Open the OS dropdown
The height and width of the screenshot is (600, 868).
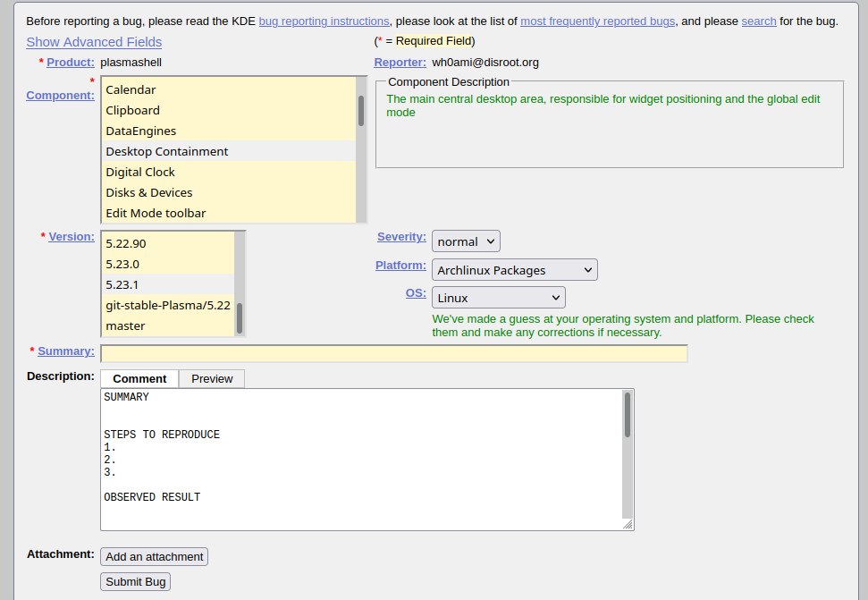coord(499,297)
